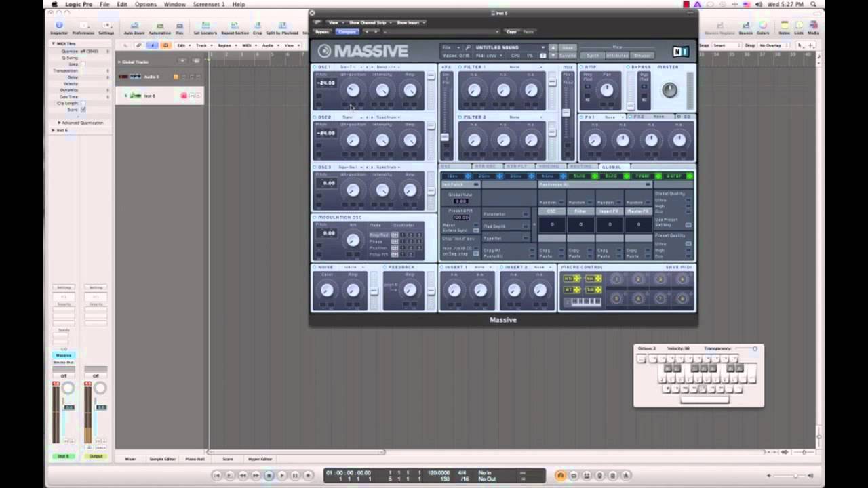Click the Macro Control mini keyboard icon
This screenshot has height=488, width=868.
[x=583, y=301]
